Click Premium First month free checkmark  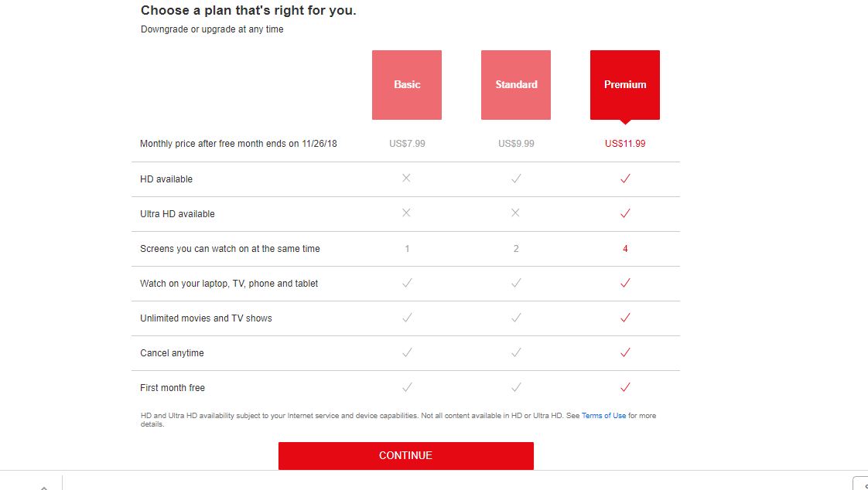[x=625, y=387]
